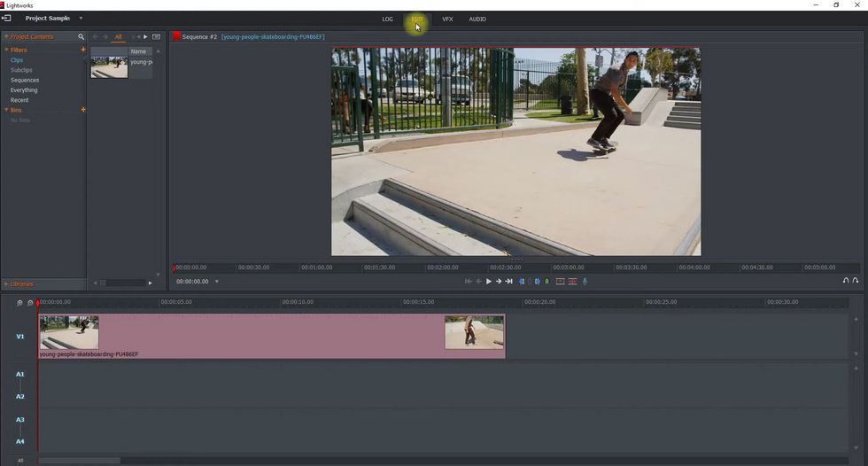Mark the in point

[522, 281]
